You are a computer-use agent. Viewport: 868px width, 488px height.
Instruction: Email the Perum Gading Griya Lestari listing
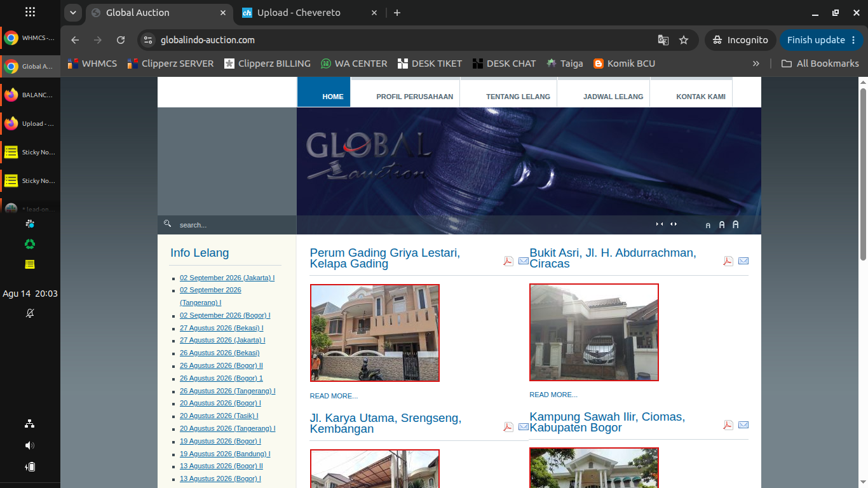[x=524, y=261]
